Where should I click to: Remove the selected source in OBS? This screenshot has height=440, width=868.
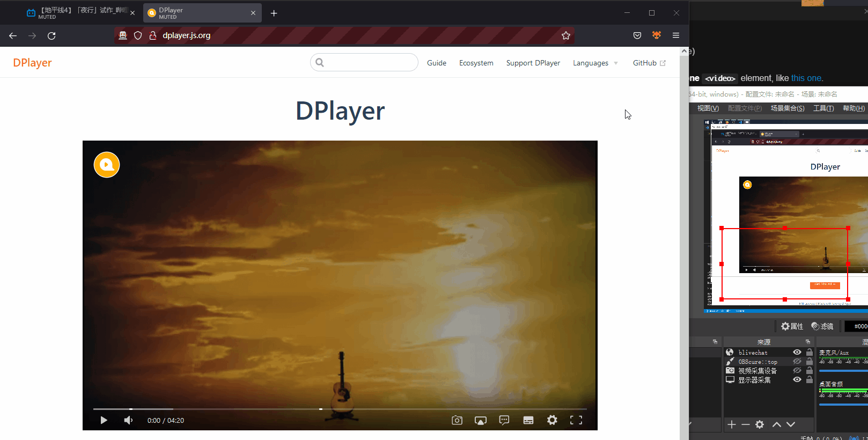pyautogui.click(x=746, y=424)
